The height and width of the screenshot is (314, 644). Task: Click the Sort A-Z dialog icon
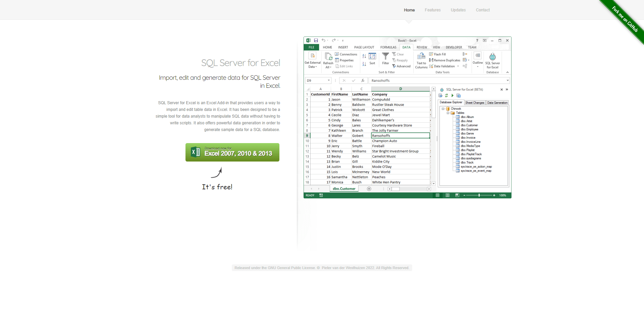click(x=372, y=56)
